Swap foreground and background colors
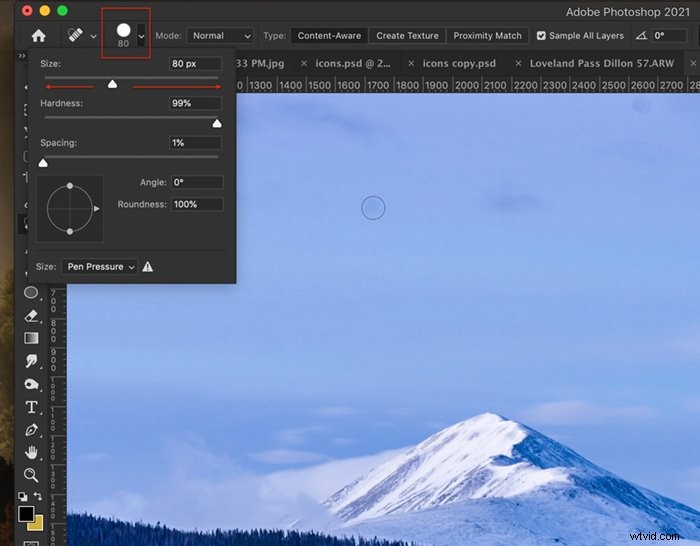700x546 pixels. [38, 496]
